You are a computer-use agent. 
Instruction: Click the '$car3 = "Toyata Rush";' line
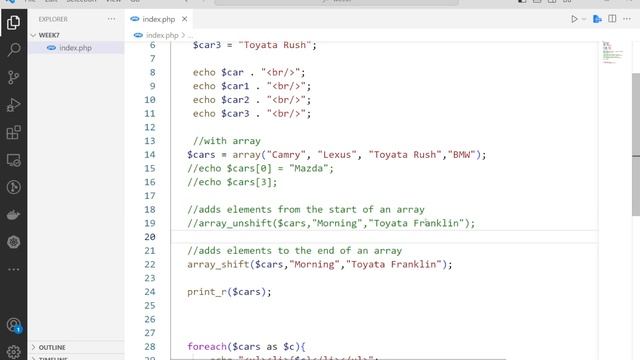[255, 45]
